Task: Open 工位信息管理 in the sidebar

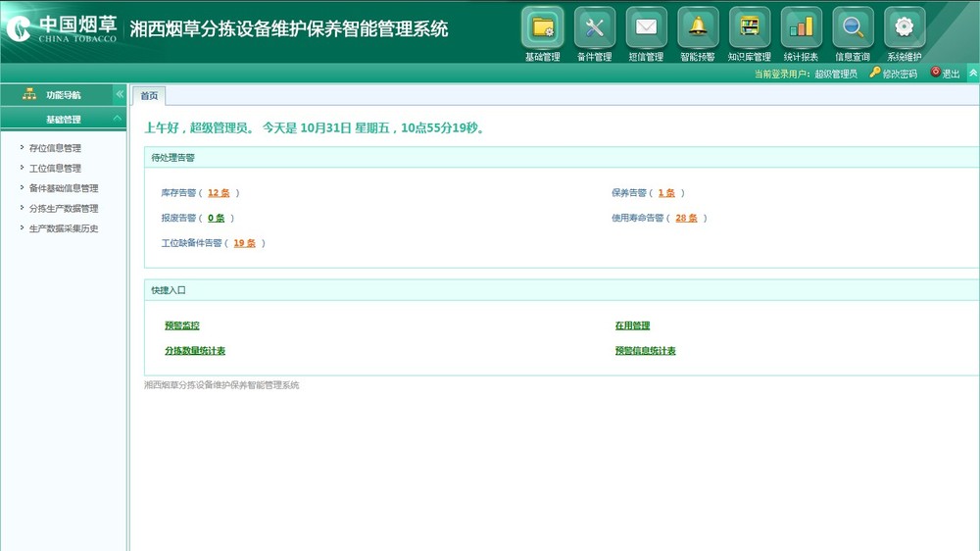Action: pos(55,169)
